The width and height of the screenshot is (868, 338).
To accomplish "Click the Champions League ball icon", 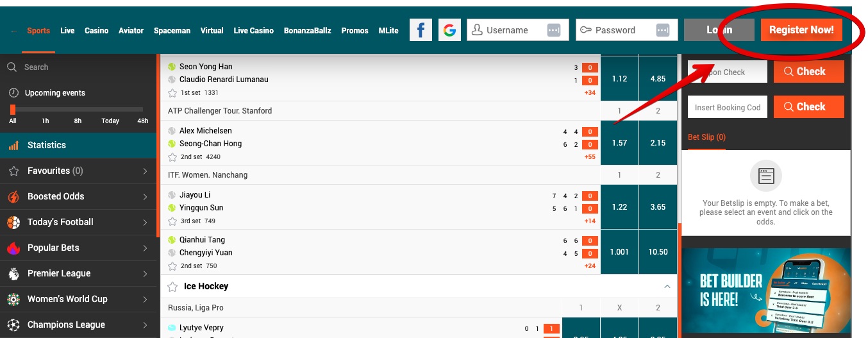I will (13, 325).
